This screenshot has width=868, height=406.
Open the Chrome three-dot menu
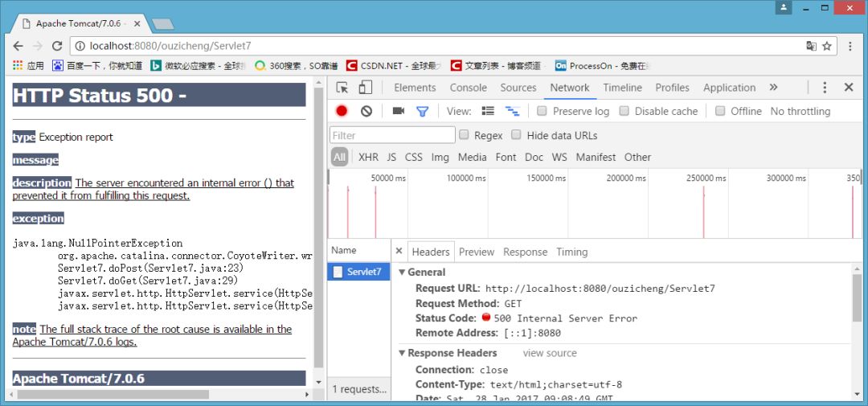pos(851,46)
